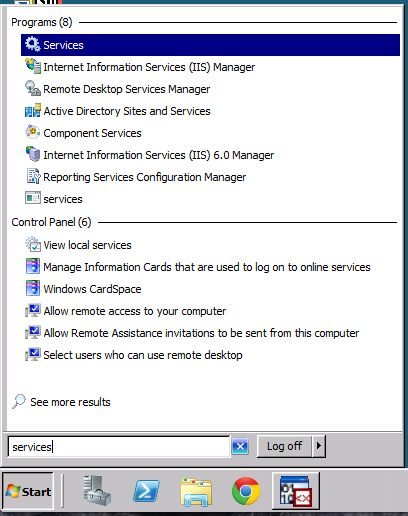Screen dimensions: 408x516
Task: Launch Google Chrome from the taskbar
Action: 246,491
